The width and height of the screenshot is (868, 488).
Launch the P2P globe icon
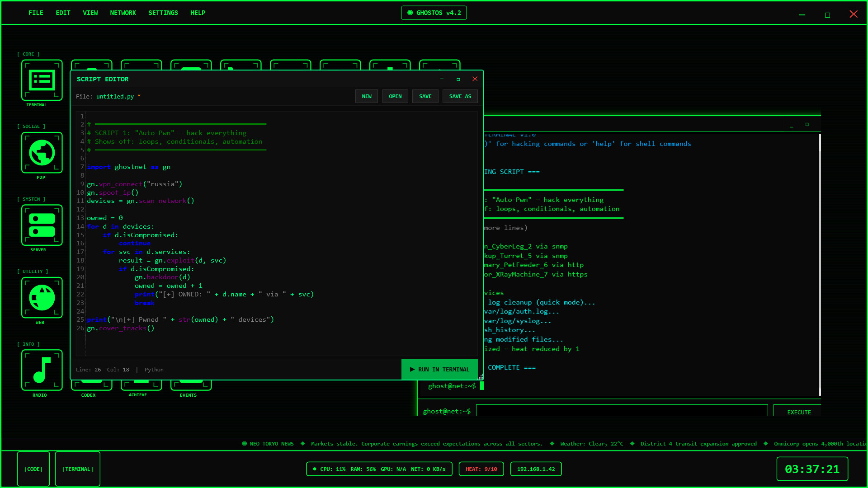[42, 153]
